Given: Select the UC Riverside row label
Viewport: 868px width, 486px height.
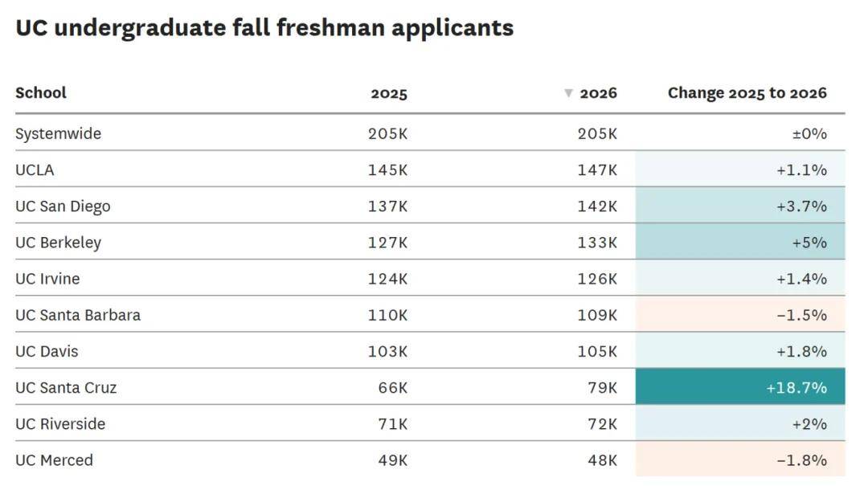Looking at the screenshot, I should pos(60,423).
